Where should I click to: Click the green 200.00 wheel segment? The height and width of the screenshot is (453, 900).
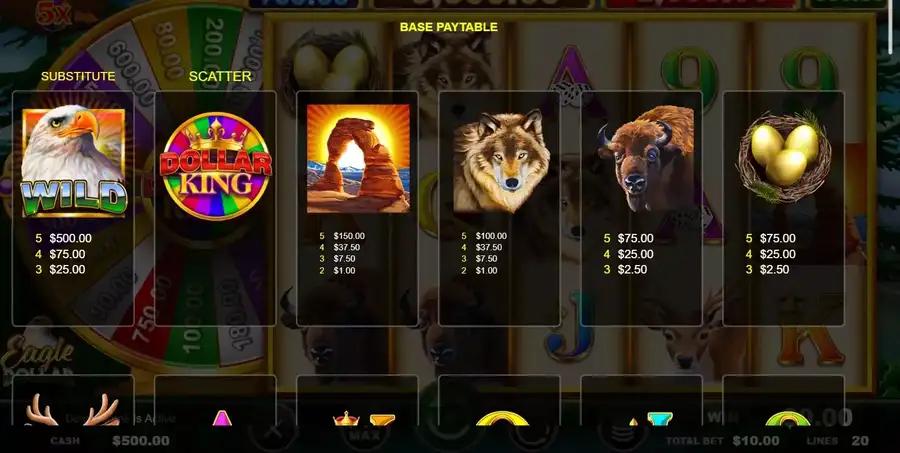[211, 43]
